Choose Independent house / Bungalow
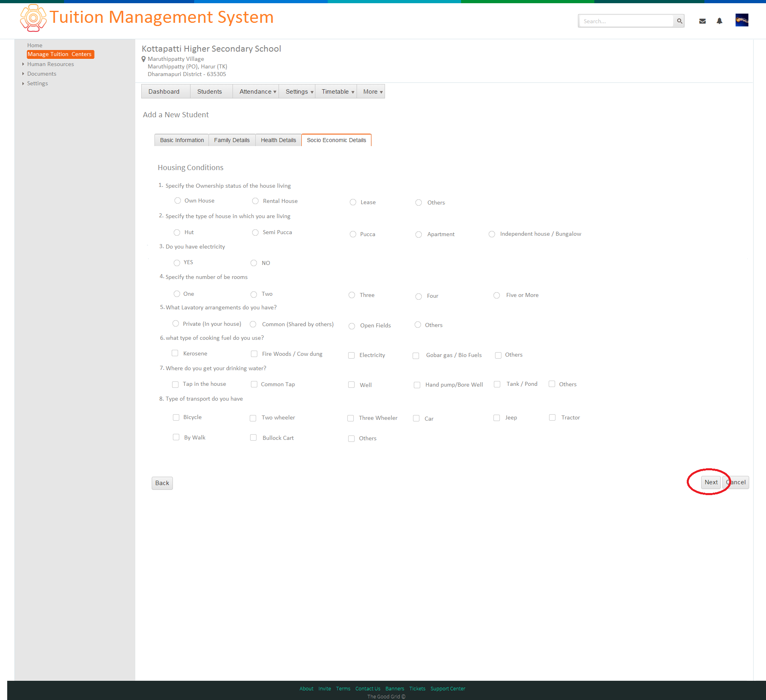The height and width of the screenshot is (700, 766). 492,234
